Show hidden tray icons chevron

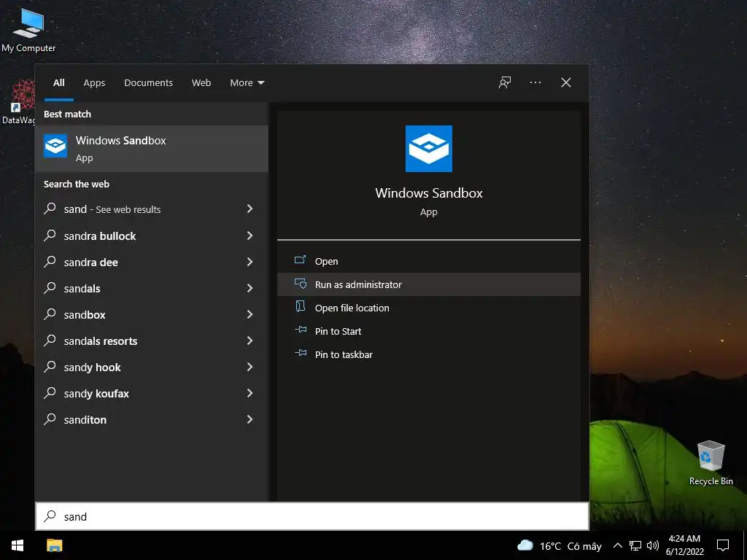[x=617, y=545]
